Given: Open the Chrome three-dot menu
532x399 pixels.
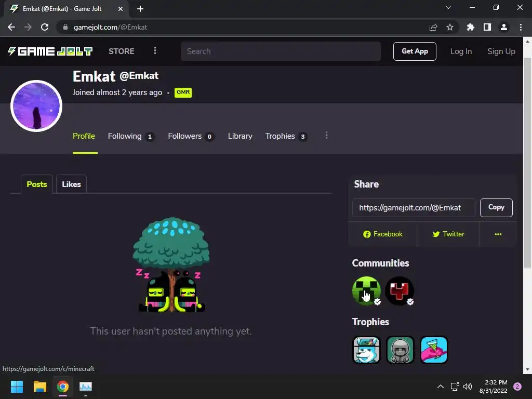Looking at the screenshot, I should (521, 27).
